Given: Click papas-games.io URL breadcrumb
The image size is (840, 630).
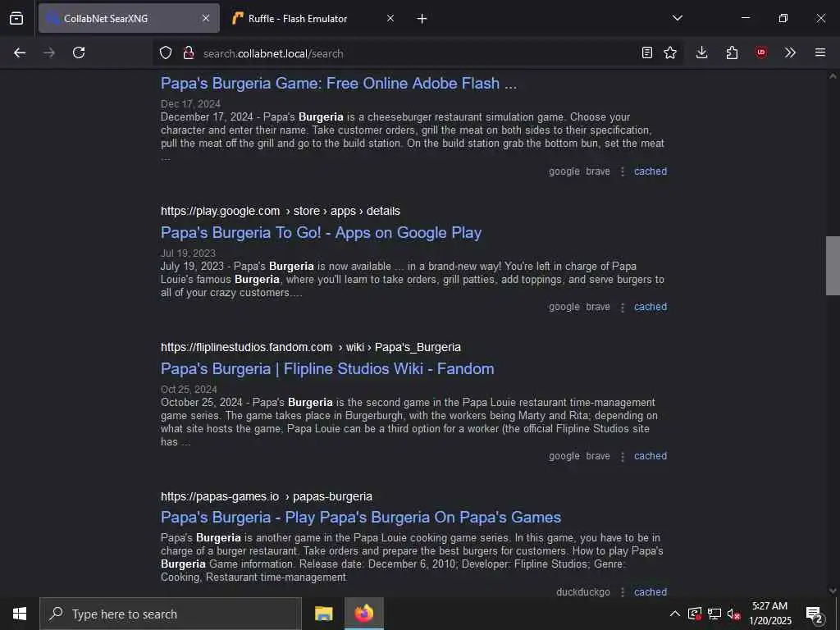Looking at the screenshot, I should coord(267,496).
